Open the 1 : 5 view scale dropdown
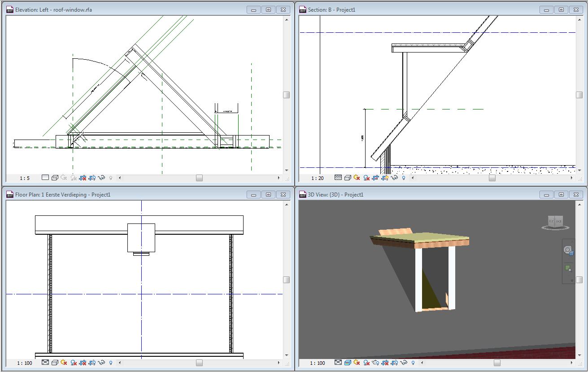This screenshot has width=588, height=372. [25, 178]
